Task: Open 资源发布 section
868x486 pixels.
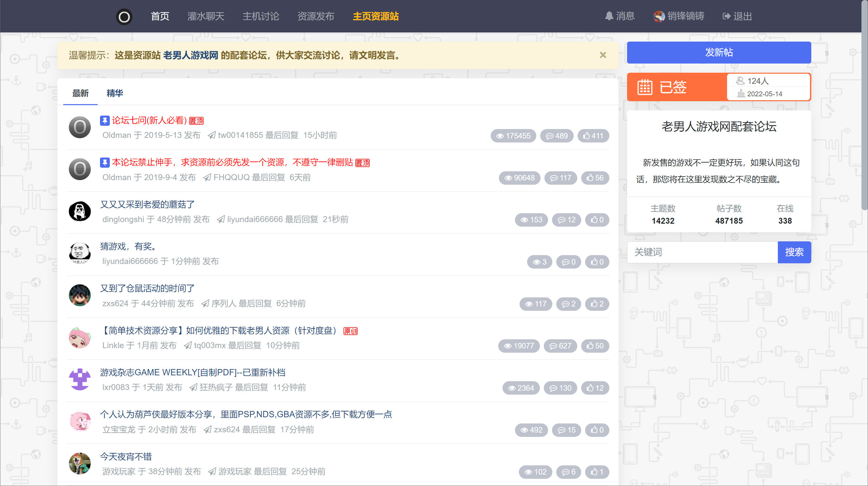Action: (x=316, y=16)
